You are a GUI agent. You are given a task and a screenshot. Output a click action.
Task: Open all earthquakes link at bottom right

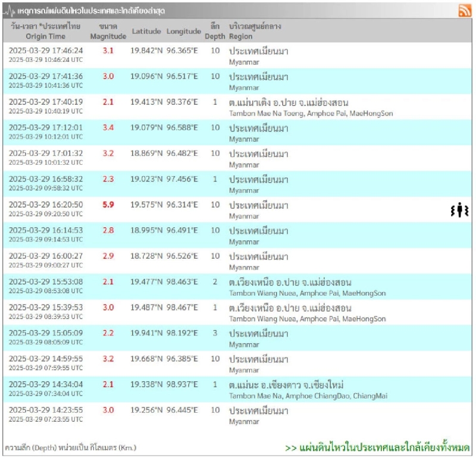coord(377,447)
